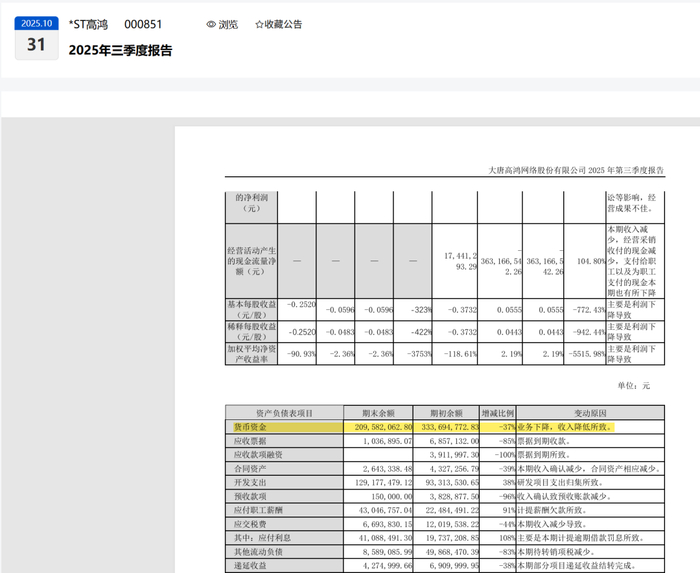Click value 129,177,479.12 in 开发支出 row
Viewport: 700px width, 573px height.
click(383, 482)
